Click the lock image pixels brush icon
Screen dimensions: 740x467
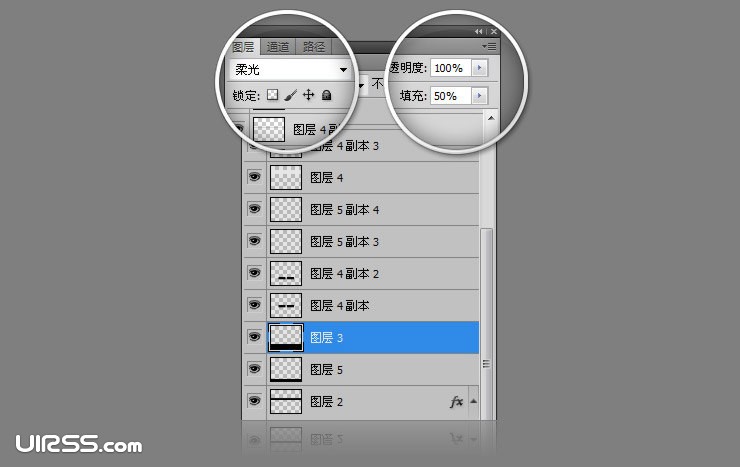click(291, 95)
